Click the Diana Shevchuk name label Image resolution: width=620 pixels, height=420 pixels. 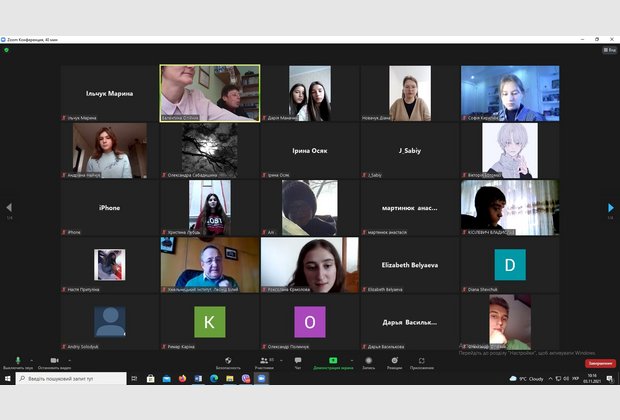tap(482, 289)
